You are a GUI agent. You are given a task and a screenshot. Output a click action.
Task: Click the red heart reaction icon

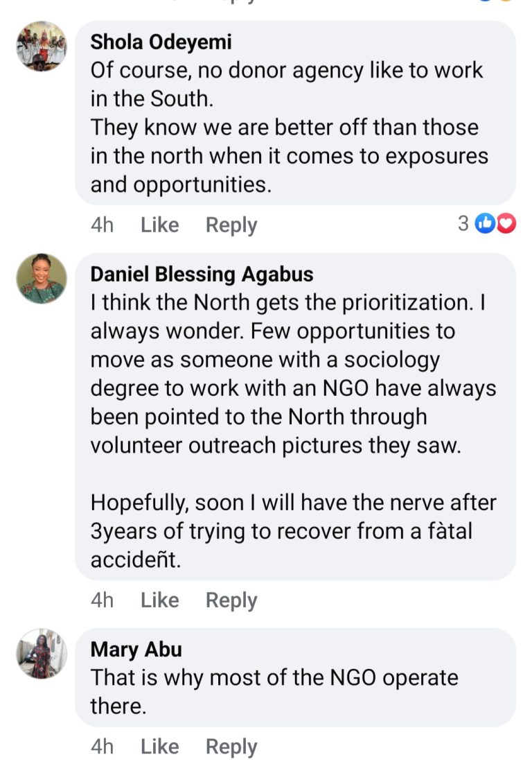pyautogui.click(x=506, y=223)
